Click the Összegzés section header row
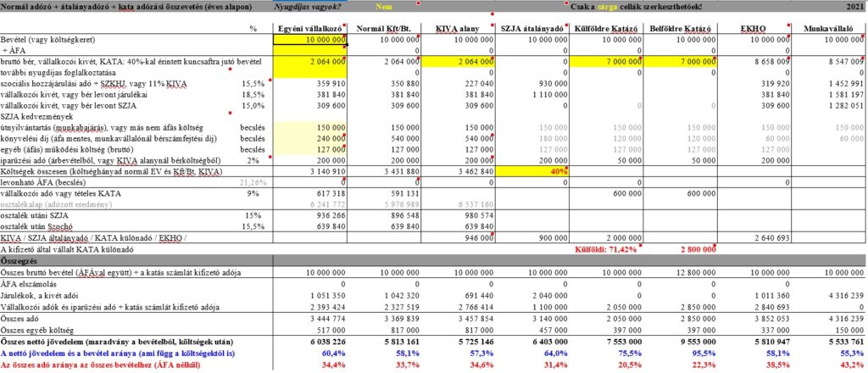The height and width of the screenshot is (373, 868). (x=433, y=260)
